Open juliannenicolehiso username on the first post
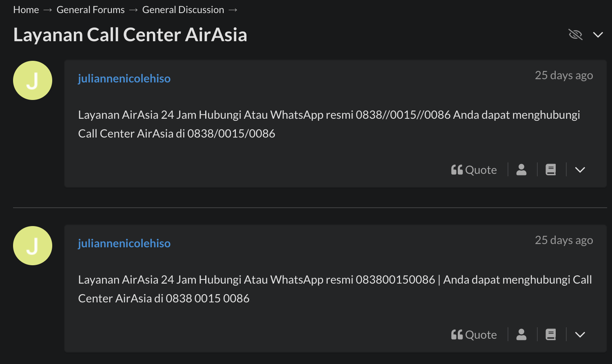 [124, 78]
